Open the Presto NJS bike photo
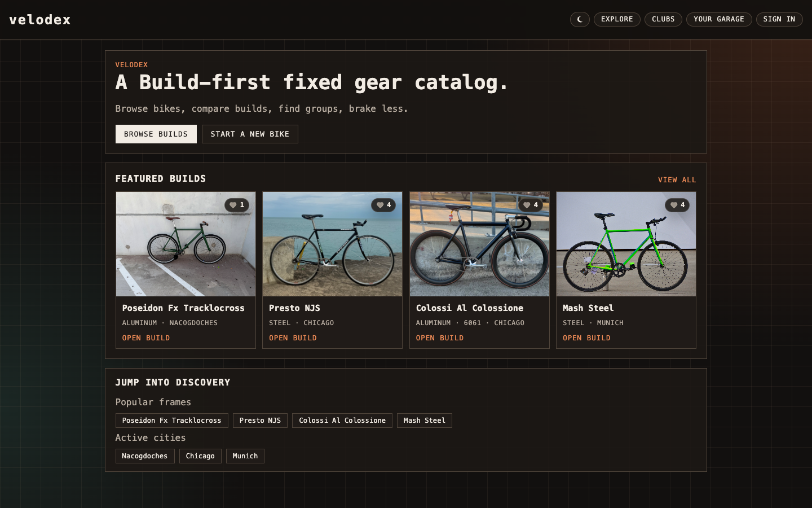Viewport: 812px width, 508px height. [333, 244]
